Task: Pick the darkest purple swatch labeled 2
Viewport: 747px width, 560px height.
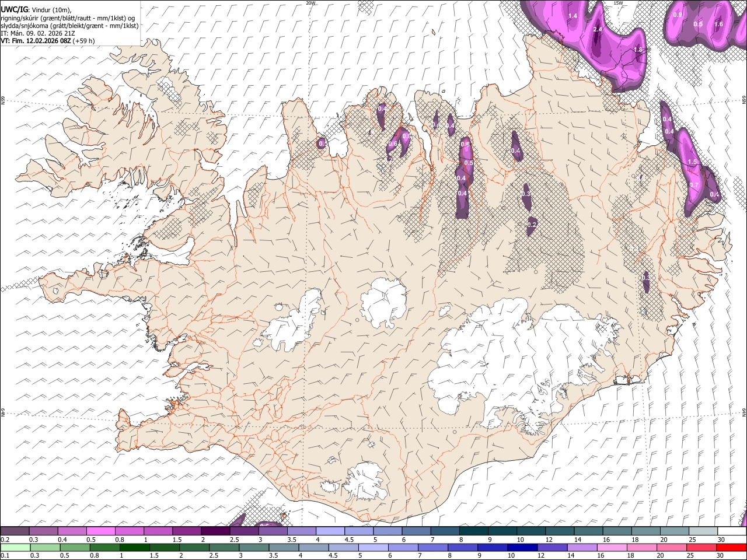Action: [215, 531]
